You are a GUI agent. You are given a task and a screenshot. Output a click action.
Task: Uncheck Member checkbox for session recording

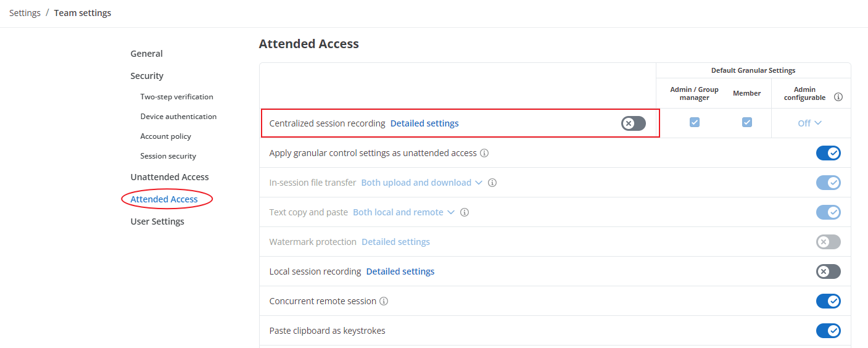tap(747, 122)
